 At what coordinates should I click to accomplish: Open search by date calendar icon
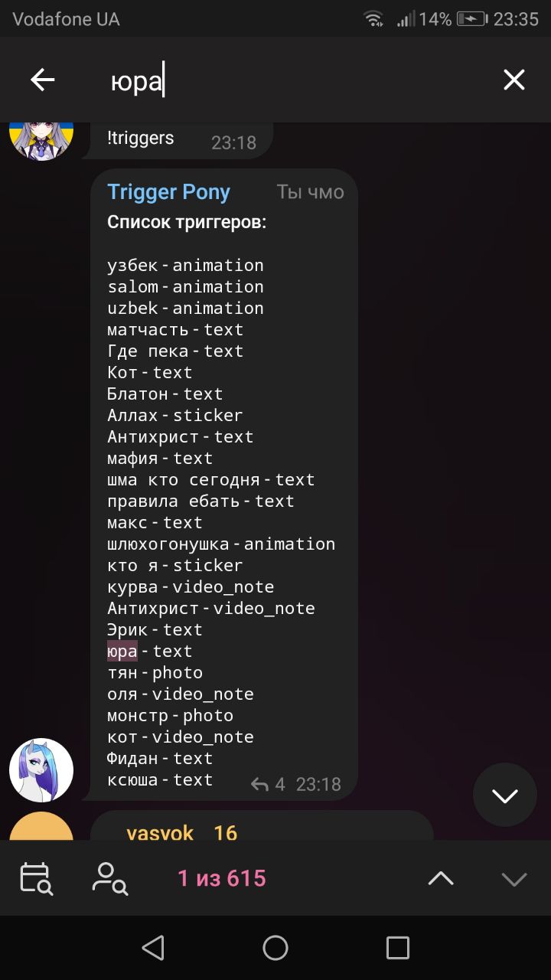pos(36,878)
